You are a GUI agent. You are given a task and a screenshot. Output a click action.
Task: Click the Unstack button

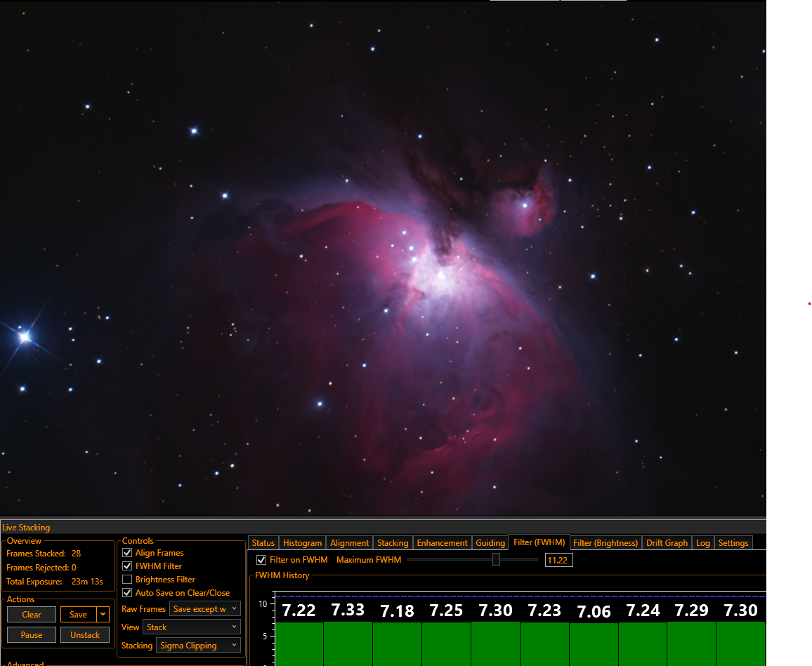tap(85, 634)
